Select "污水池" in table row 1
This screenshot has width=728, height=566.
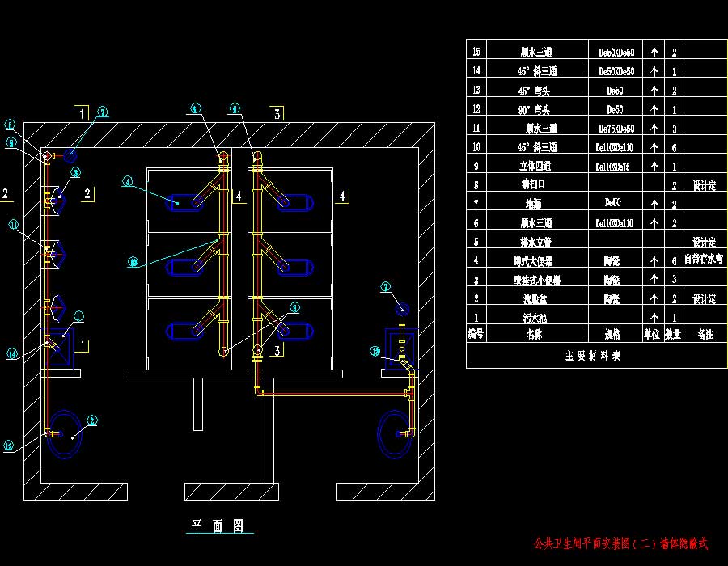pos(535,318)
